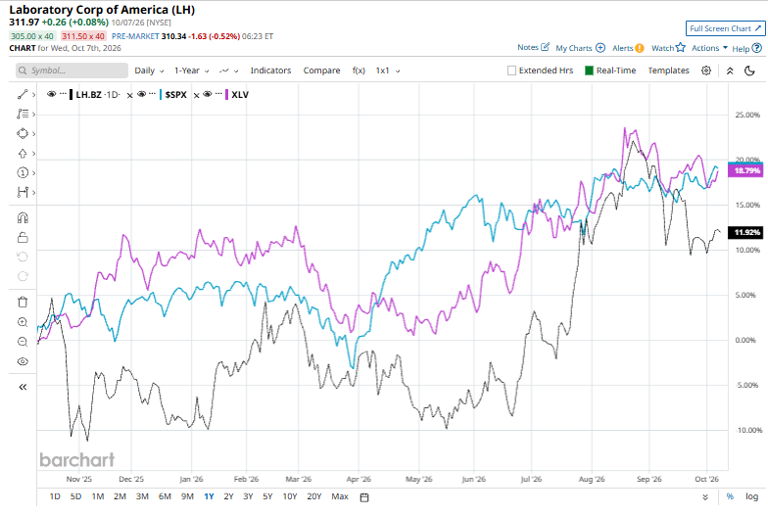768x516 pixels.
Task: Remove the $SPX comparison
Action: [130, 95]
